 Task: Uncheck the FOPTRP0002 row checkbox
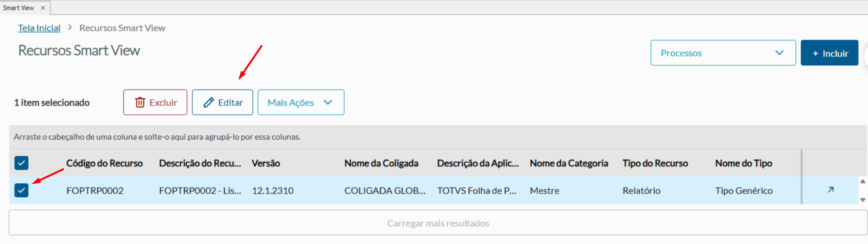pyautogui.click(x=21, y=190)
